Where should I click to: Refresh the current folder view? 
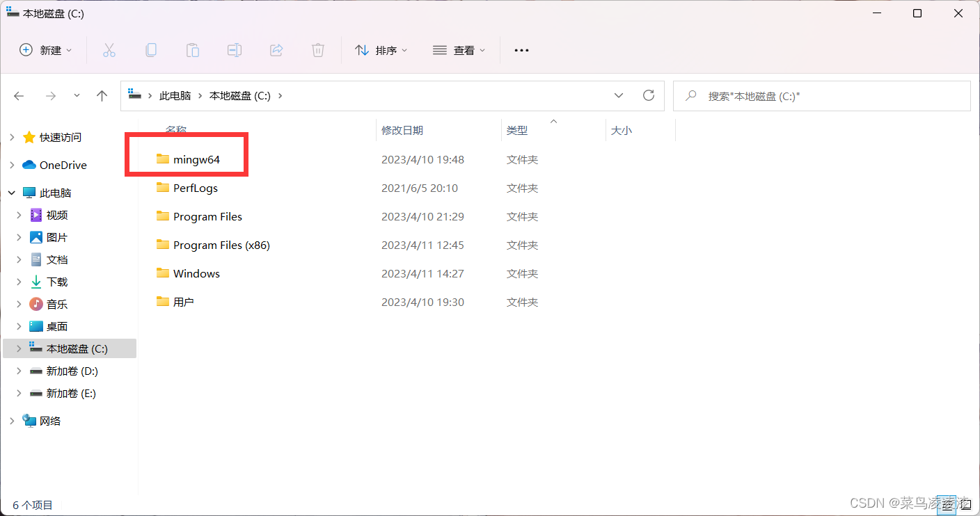point(649,95)
